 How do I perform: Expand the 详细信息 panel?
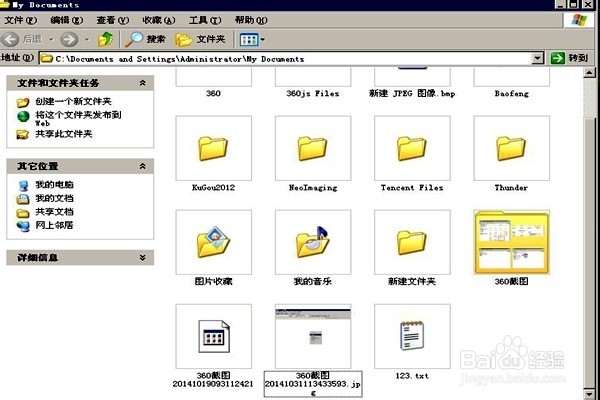pos(143,258)
